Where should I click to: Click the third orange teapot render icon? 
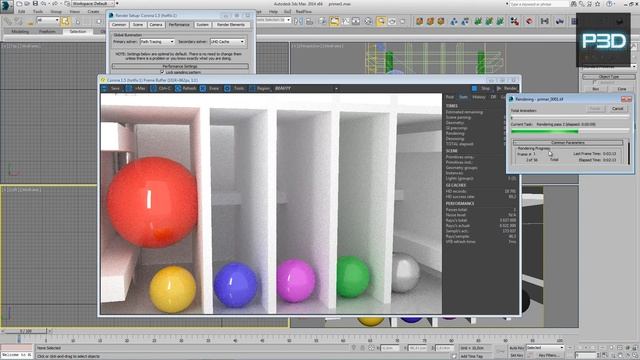coord(441,21)
